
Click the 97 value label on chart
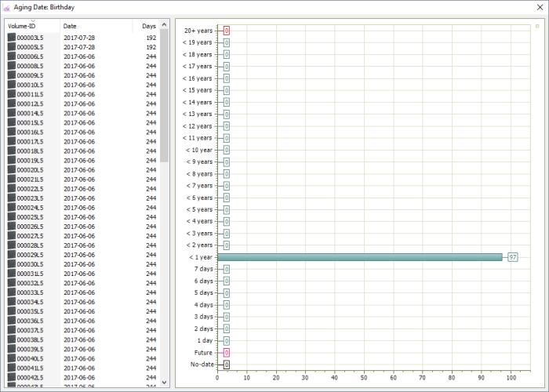[x=512, y=257]
